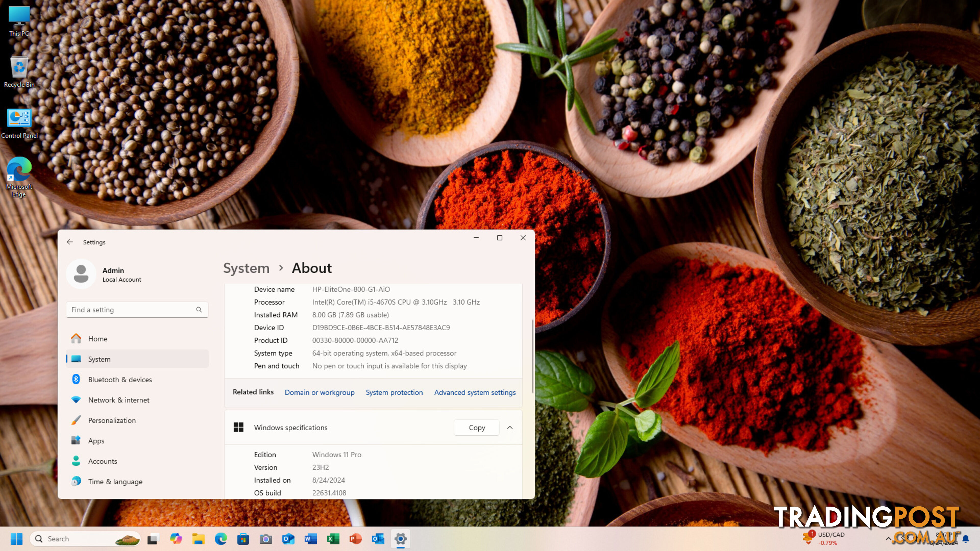The width and height of the screenshot is (980, 551).
Task: Open Time & language settings
Action: pos(137,481)
